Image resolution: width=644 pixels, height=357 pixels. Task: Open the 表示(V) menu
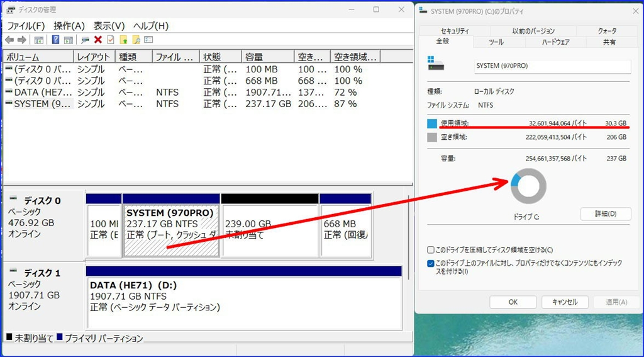tap(109, 26)
